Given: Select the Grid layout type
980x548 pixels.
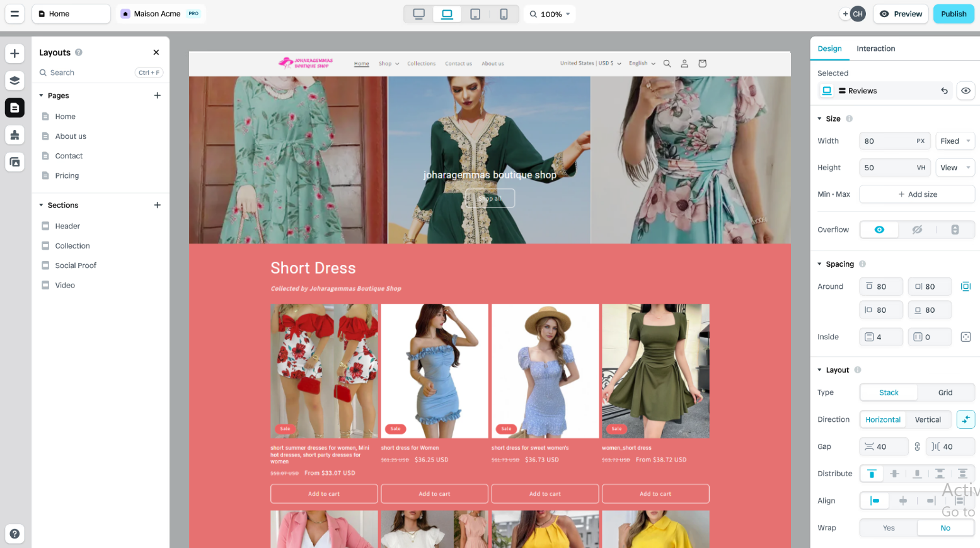Looking at the screenshot, I should pyautogui.click(x=945, y=392).
